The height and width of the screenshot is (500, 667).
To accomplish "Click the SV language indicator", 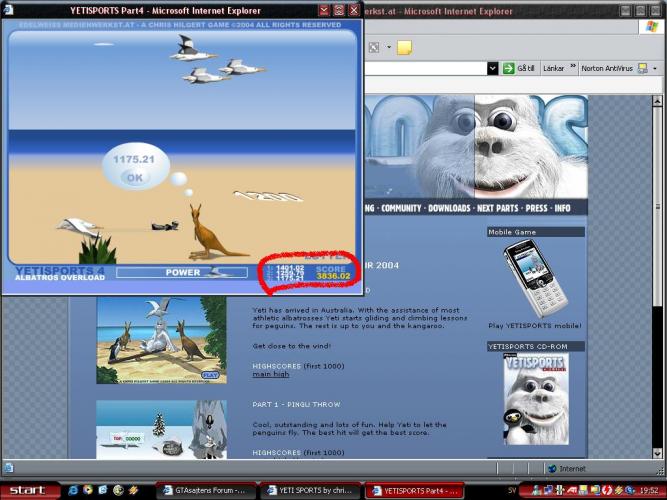I will coord(512,490).
